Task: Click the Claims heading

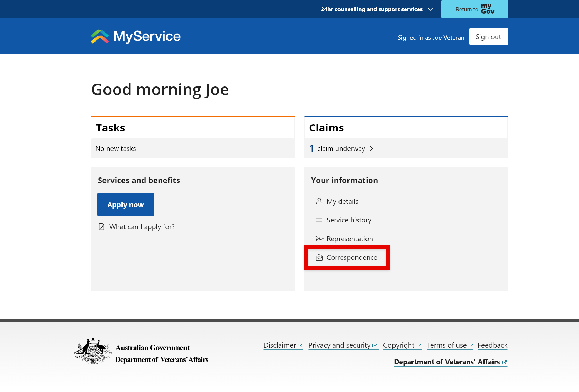Action: click(326, 128)
